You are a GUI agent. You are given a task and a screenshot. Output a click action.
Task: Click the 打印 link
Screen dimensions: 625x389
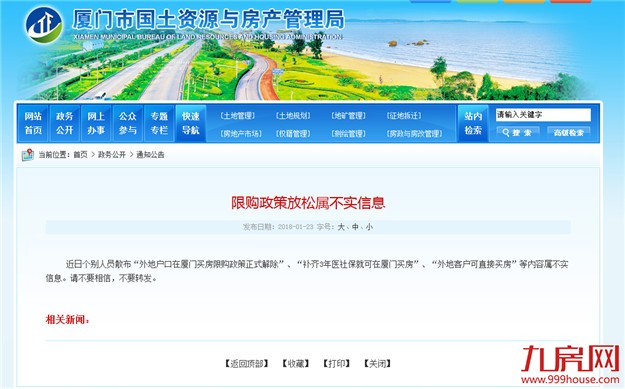[x=336, y=363]
